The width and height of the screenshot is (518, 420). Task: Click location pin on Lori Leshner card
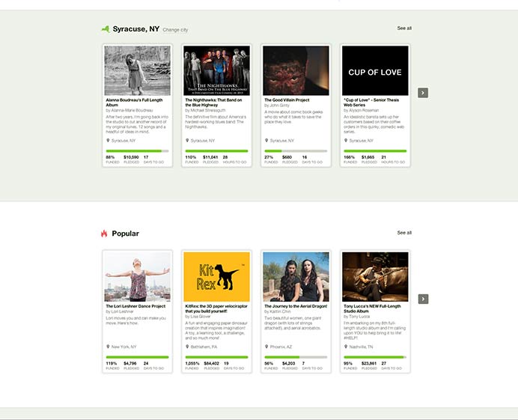tap(108, 347)
